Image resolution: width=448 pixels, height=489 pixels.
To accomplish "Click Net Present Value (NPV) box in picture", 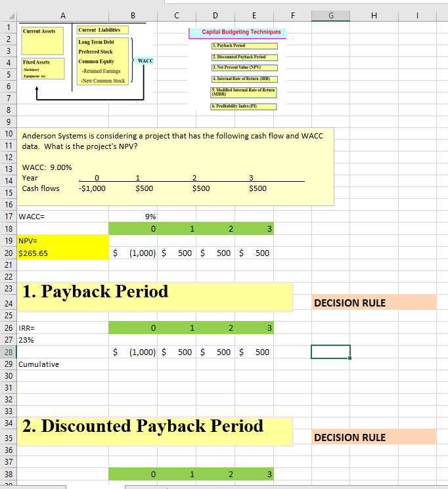I will pyautogui.click(x=245, y=68).
